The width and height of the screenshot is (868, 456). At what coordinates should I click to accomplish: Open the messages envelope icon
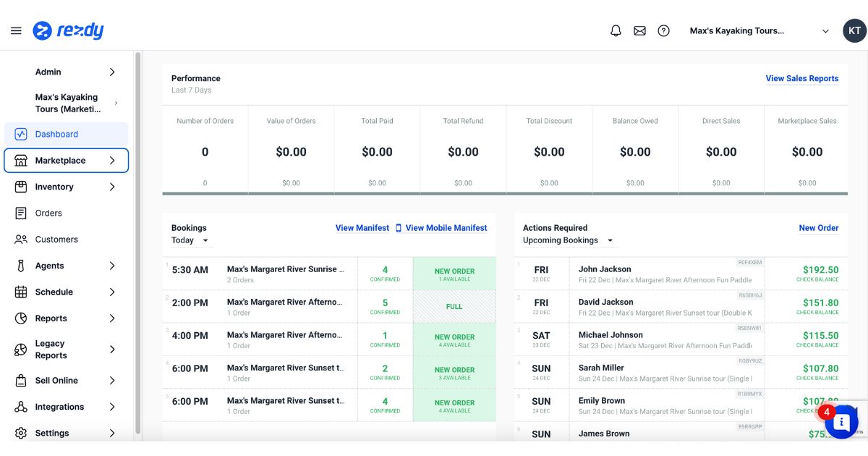(x=639, y=30)
